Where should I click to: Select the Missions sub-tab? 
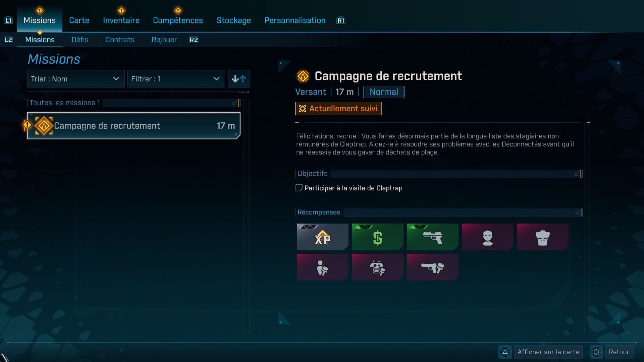[40, 40]
